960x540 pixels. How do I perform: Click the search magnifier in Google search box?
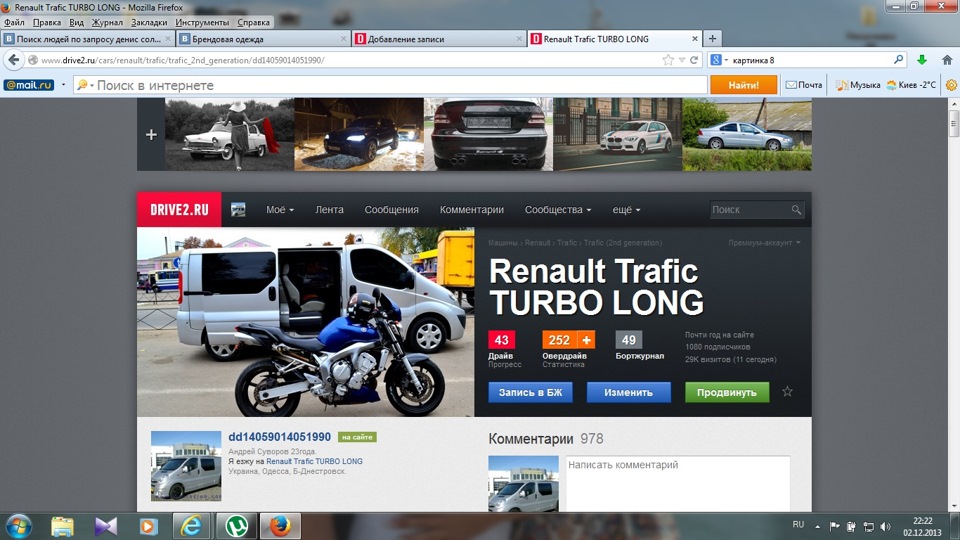[898, 59]
